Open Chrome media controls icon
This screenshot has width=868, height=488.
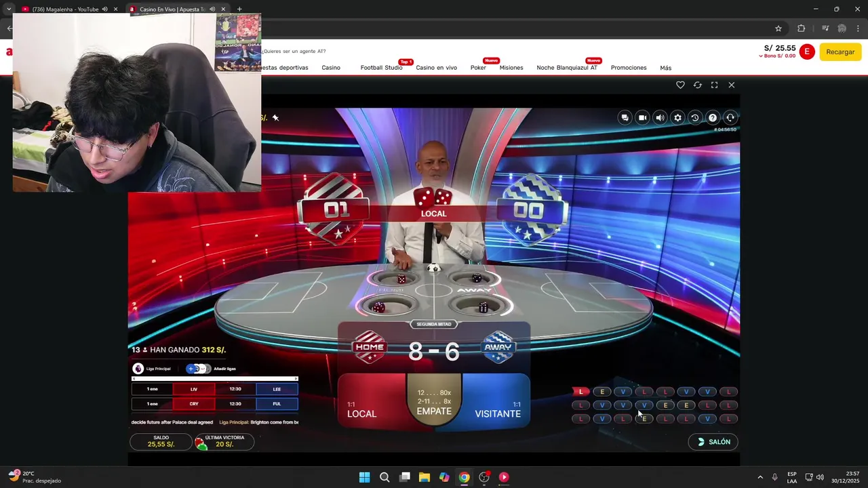coord(825,28)
